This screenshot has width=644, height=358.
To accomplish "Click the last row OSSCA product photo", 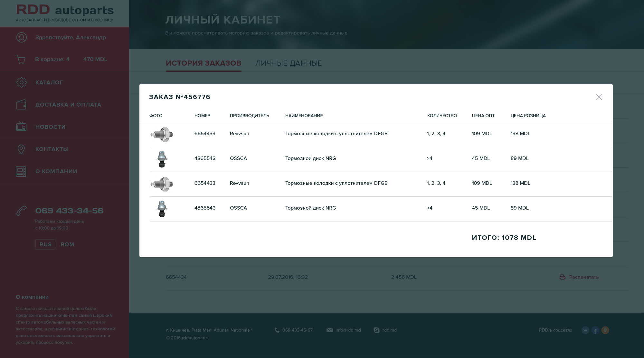I will click(x=162, y=209).
